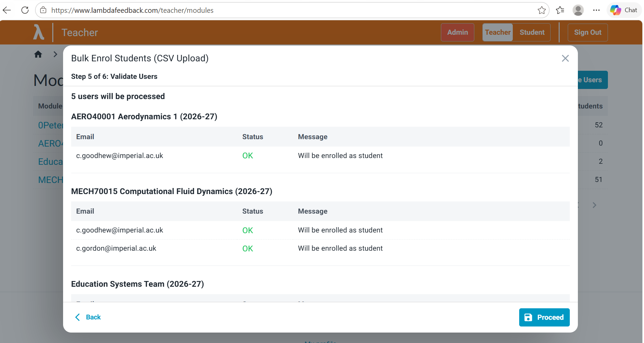Select the c.gordon@imperial.ac.uk email cell

point(116,248)
